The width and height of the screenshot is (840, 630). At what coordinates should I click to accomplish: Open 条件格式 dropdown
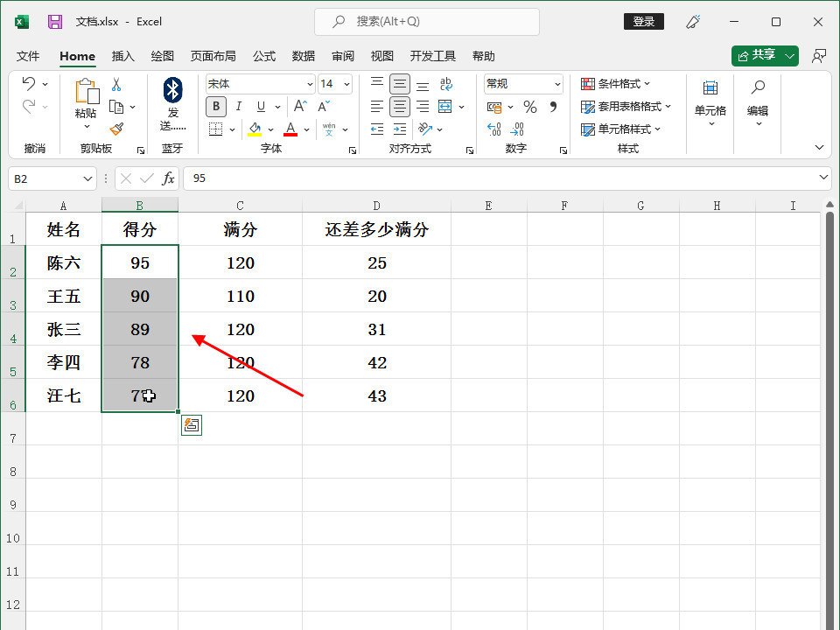pos(615,84)
